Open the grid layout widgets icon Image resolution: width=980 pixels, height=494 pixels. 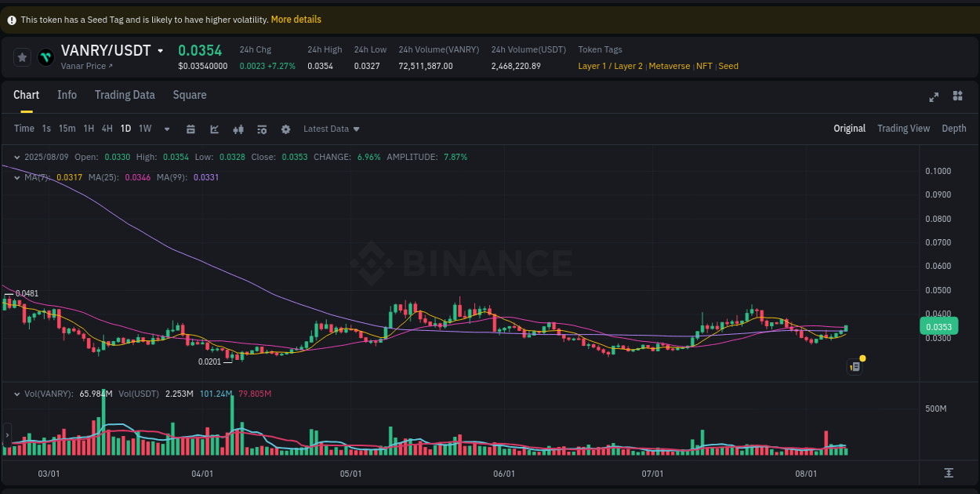(x=957, y=96)
